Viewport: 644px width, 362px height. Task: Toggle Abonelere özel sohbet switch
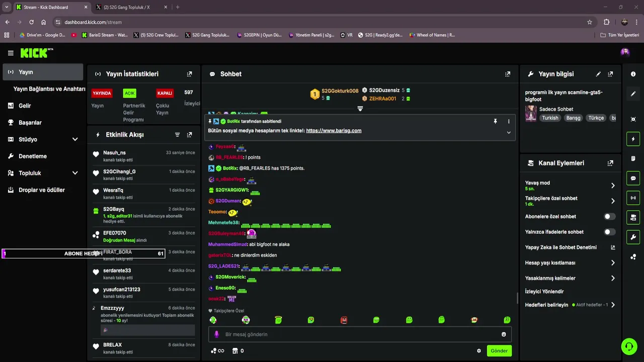(609, 217)
